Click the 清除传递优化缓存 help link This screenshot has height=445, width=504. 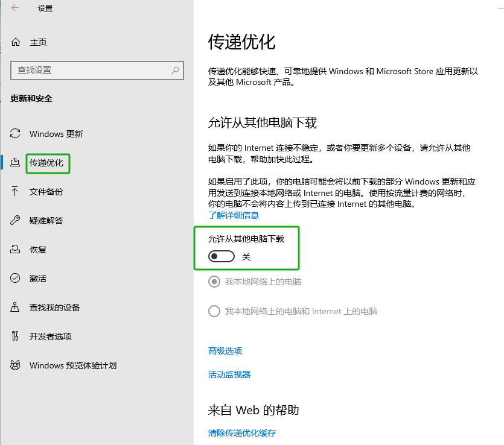coord(241,433)
